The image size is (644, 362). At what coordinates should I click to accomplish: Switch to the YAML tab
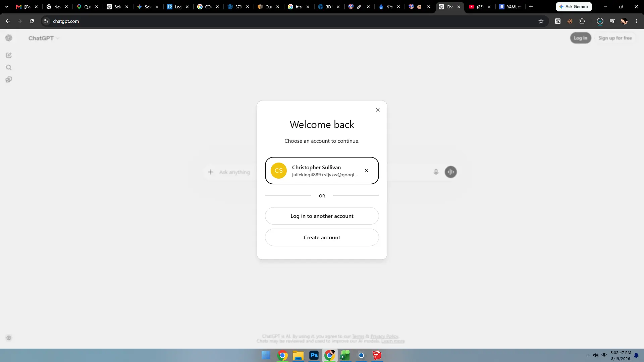510,7
